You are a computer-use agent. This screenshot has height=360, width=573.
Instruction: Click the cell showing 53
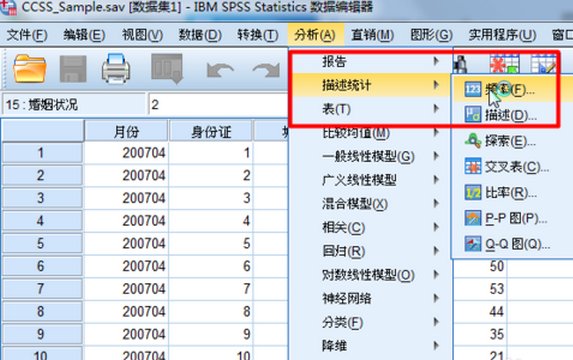point(480,289)
